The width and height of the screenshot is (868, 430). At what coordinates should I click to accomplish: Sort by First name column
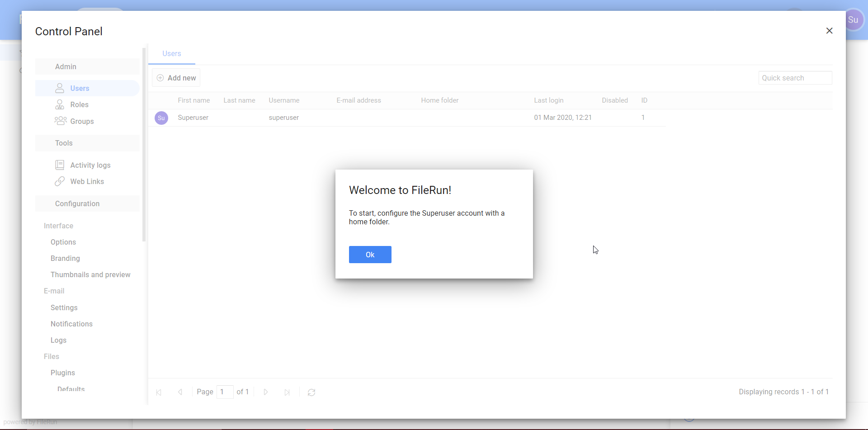tap(194, 100)
